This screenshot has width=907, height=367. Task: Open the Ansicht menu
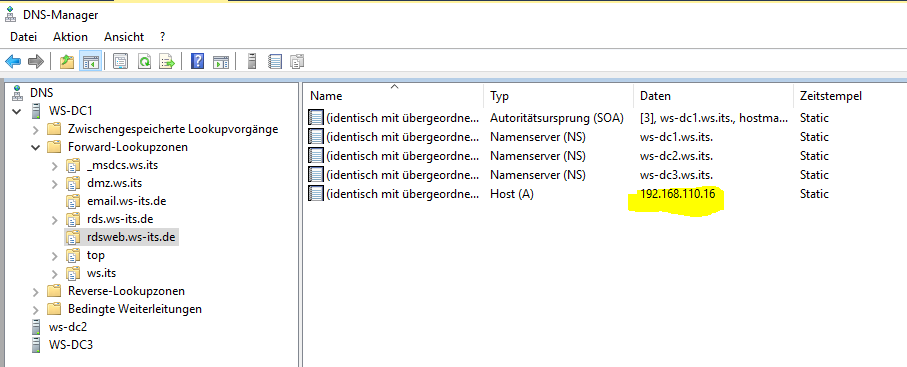pyautogui.click(x=124, y=37)
